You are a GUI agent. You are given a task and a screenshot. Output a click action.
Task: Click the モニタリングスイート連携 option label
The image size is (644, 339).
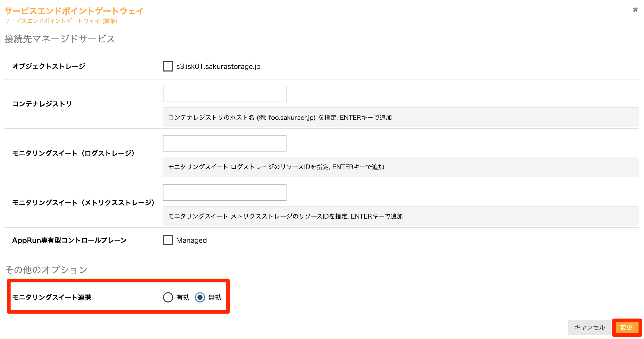(51, 297)
